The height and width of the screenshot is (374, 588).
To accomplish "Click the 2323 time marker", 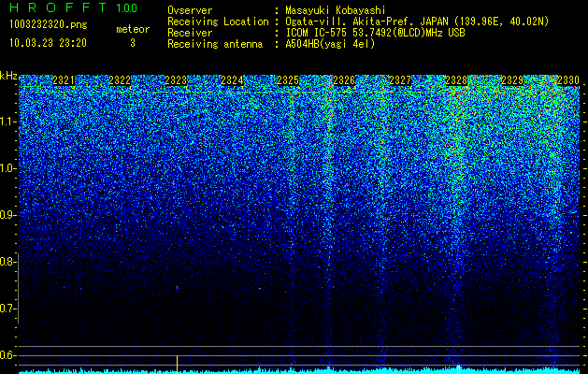I will pyautogui.click(x=176, y=80).
